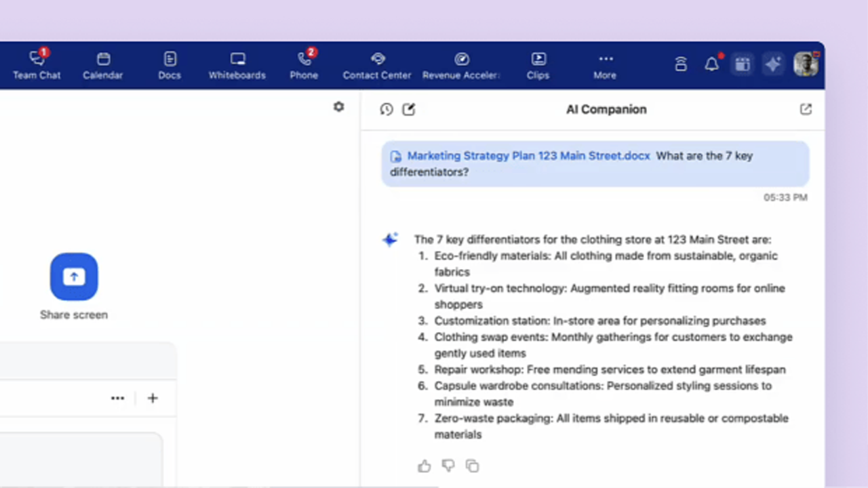The height and width of the screenshot is (488, 868).
Task: View AI Companion chat history
Action: [x=387, y=109]
